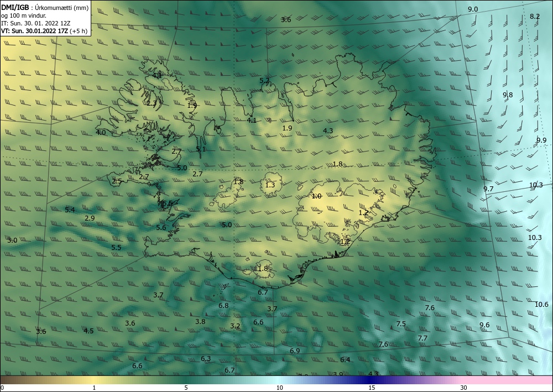
Task: Click the color bar tick label 30
Action: [464, 388]
